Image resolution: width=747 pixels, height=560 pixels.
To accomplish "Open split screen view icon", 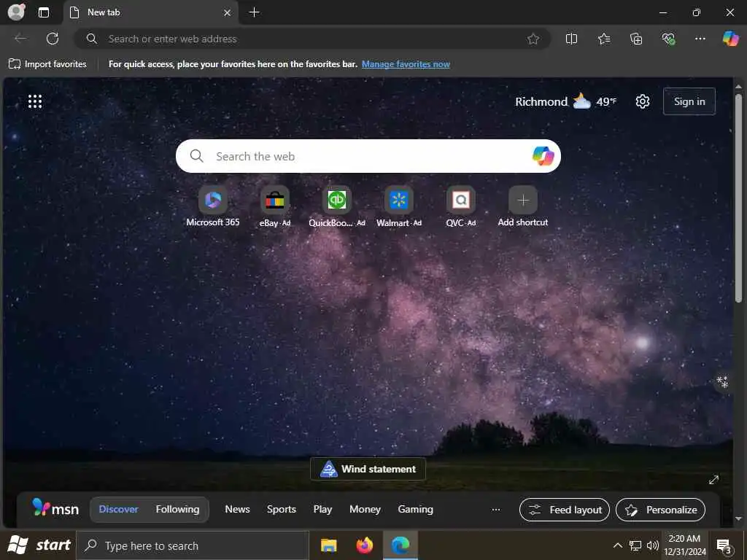I will point(571,39).
